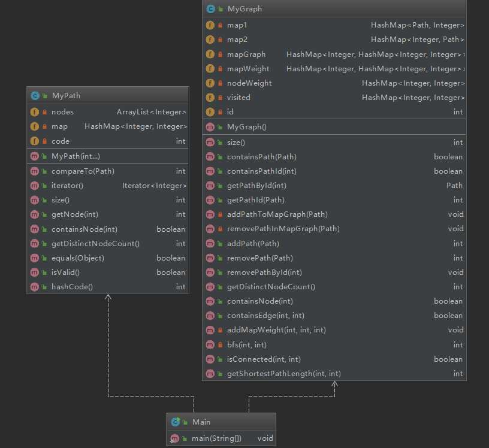The height and width of the screenshot is (448, 489).
Task: Click the class icon beside MyGraph header
Action: click(210, 9)
